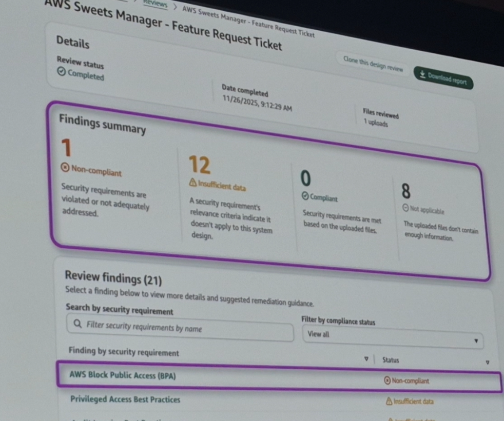Click Non-compliant status icon in the BPA row

(387, 380)
